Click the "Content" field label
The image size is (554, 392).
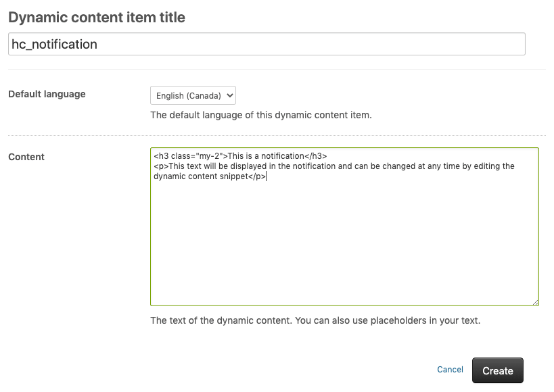tap(26, 157)
